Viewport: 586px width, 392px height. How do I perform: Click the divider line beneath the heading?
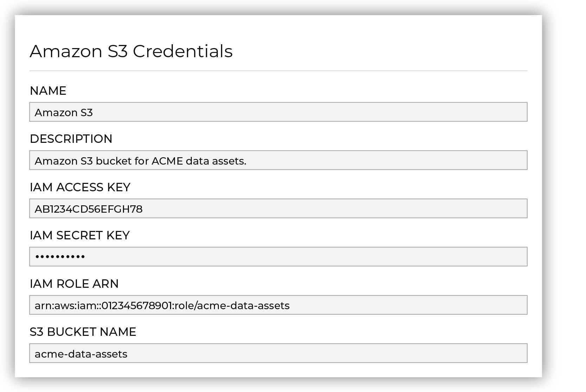(x=278, y=71)
